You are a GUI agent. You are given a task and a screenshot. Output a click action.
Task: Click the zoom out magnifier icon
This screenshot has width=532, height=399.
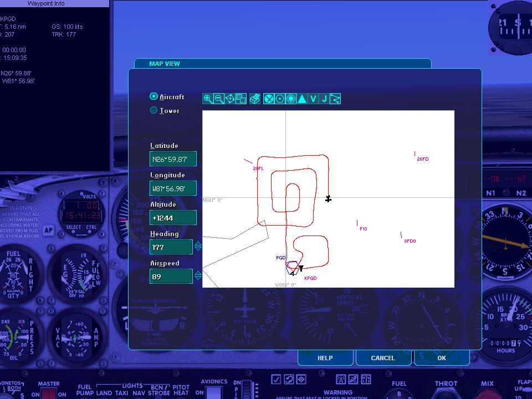pyautogui.click(x=219, y=99)
